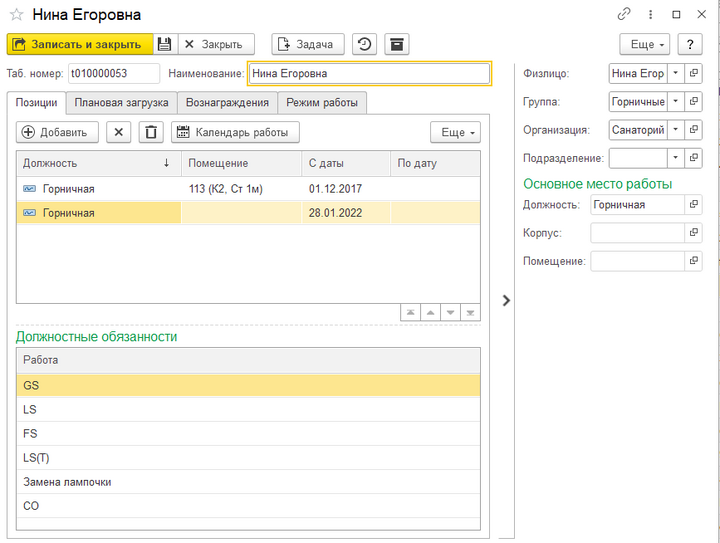Viewport: 720px width, 543px height.
Task: Click the Календарь работы button
Action: [x=235, y=132]
